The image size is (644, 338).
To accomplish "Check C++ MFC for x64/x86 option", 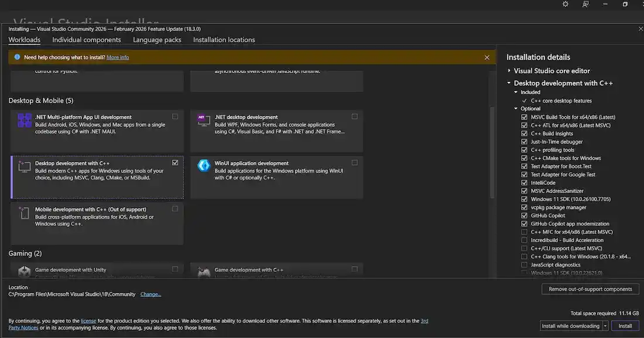I will coord(524,232).
